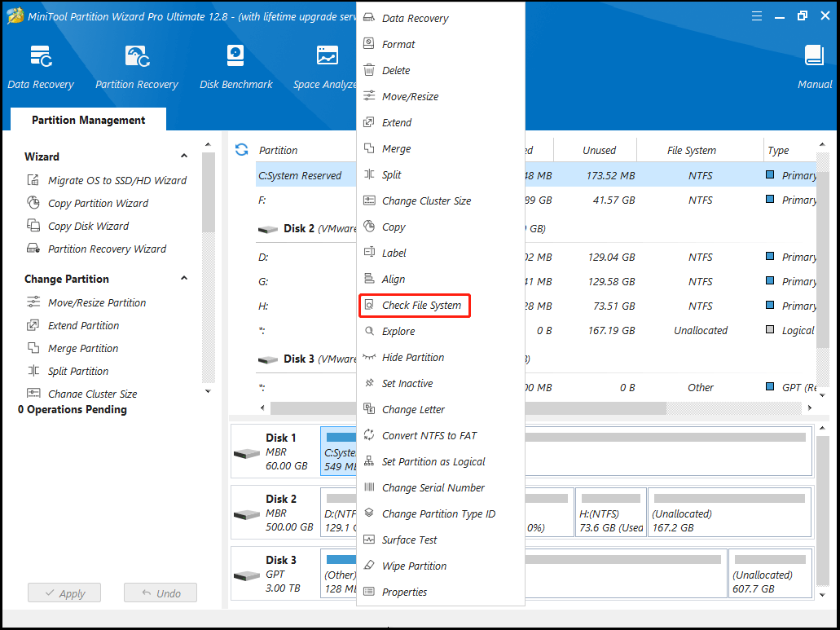Run the Disk Benchmark tool
The width and height of the screenshot is (840, 630).
235,65
